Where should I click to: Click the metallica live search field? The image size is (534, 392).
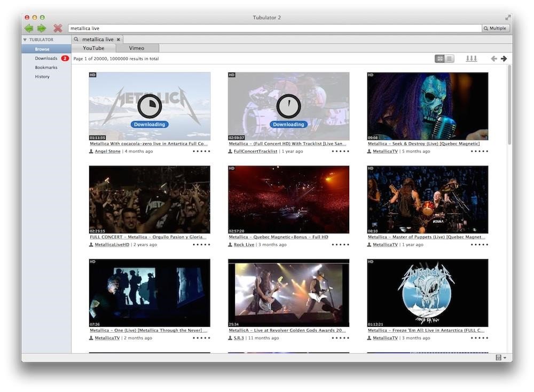[x=275, y=28]
